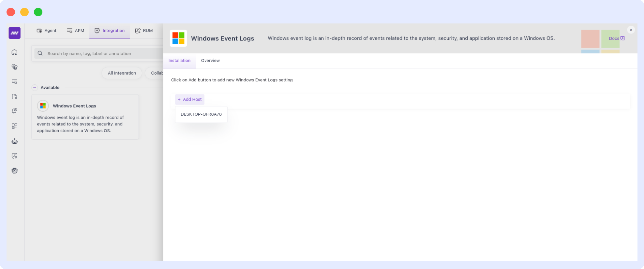Click the 'Click on Add button' instruction text
This screenshot has height=269, width=644.
[x=232, y=80]
